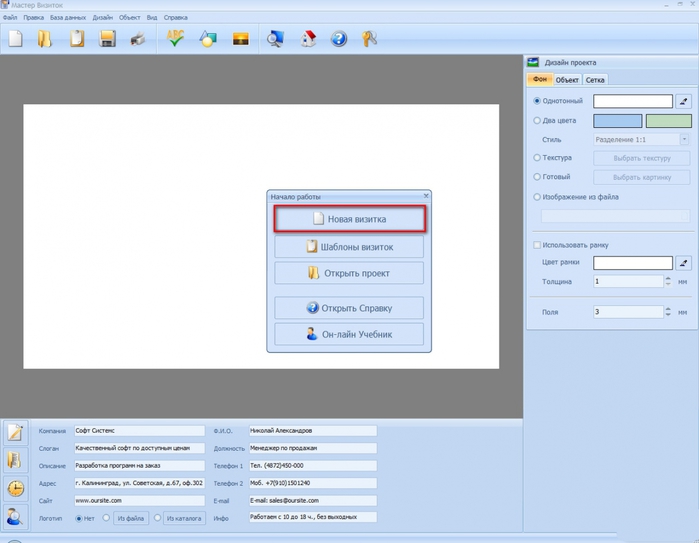Viewport: 699px width, 543px height.
Task: Switch to the Объект tab
Action: click(567, 80)
